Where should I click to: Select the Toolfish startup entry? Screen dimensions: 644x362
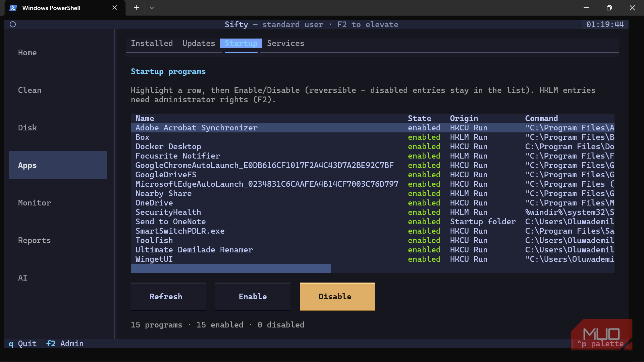373,240
